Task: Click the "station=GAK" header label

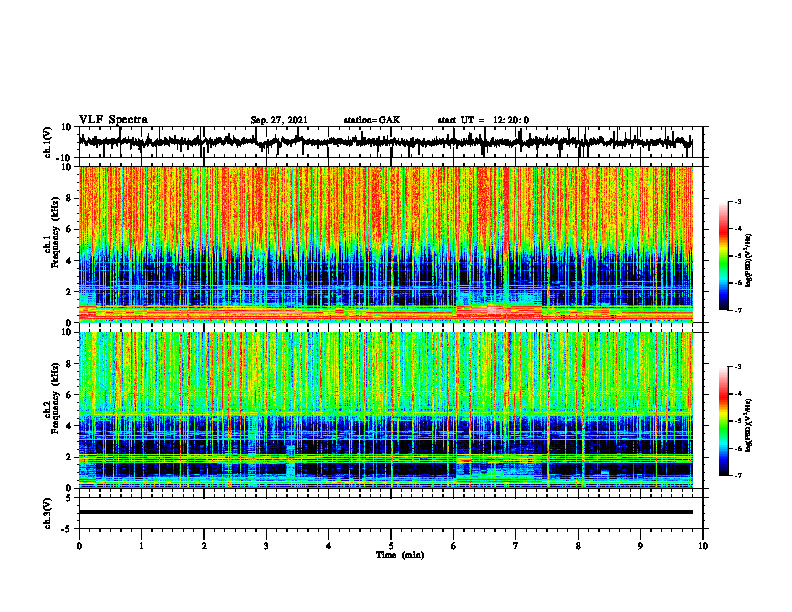Action: point(372,120)
